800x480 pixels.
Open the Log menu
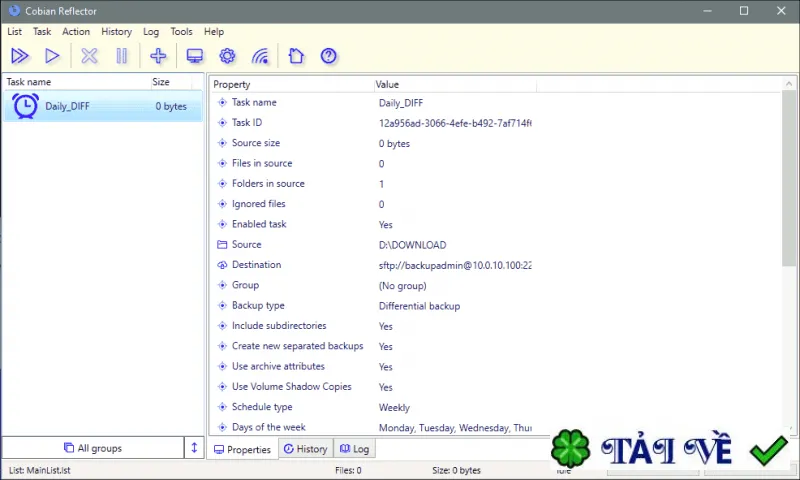coord(151,32)
